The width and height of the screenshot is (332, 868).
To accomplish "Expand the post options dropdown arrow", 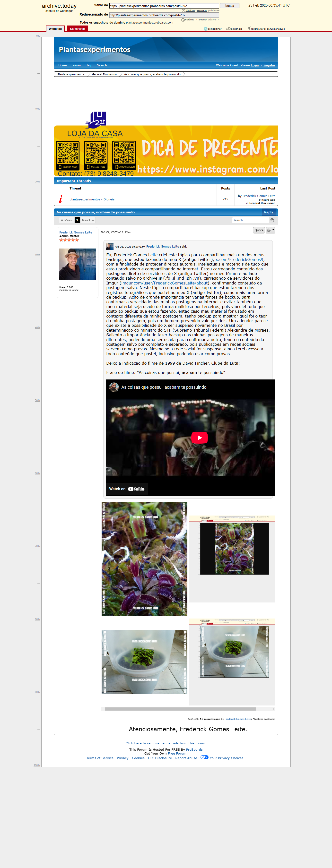I will (273, 230).
